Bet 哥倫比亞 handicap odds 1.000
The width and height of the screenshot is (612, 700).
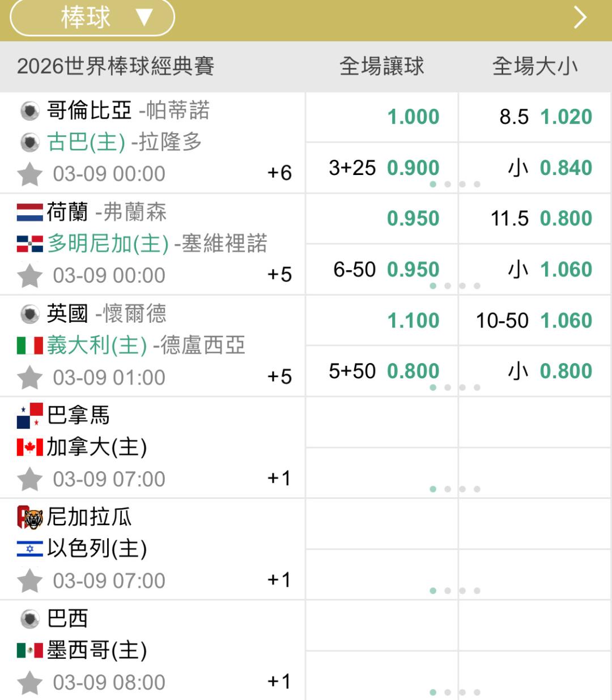pos(413,117)
